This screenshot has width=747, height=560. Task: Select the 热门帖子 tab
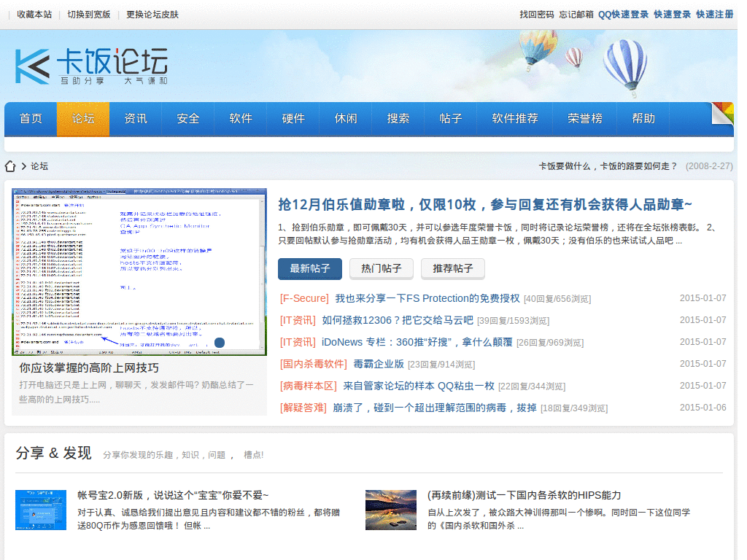click(x=381, y=268)
